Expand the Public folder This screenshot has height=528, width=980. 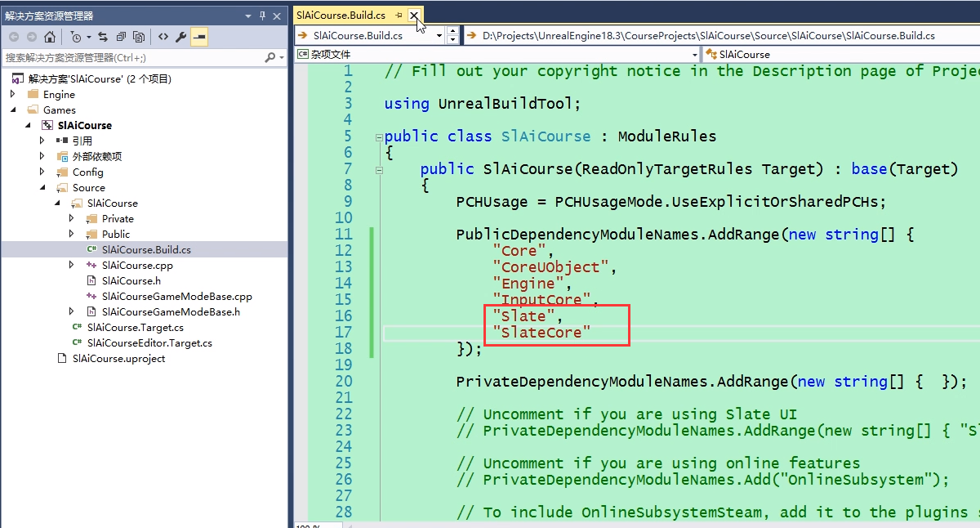pyautogui.click(x=72, y=234)
